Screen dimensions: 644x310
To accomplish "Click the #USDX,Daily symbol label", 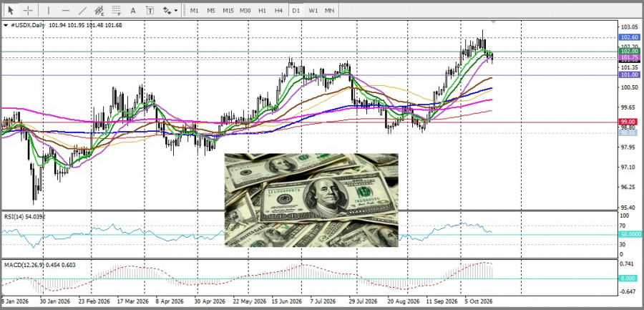I will click(x=27, y=25).
